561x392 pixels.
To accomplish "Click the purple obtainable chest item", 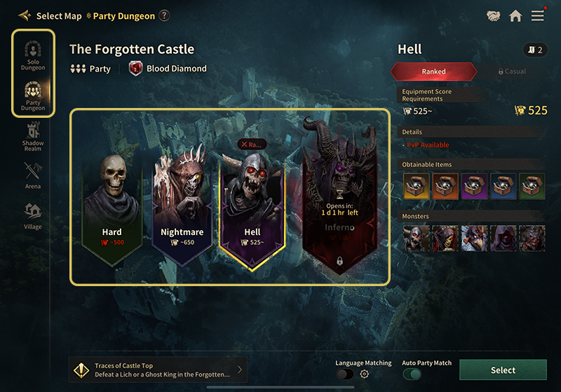I will (474, 187).
